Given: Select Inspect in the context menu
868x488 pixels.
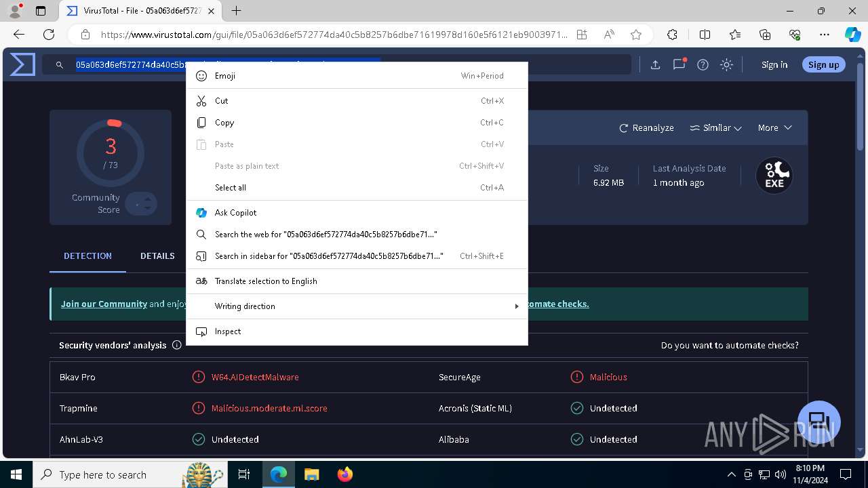Looking at the screenshot, I should (x=357, y=331).
